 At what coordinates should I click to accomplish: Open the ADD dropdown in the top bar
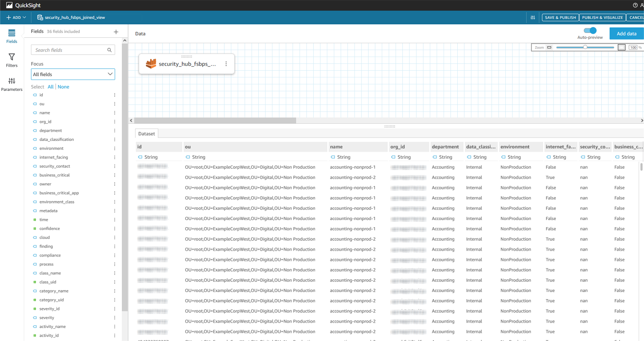16,17
